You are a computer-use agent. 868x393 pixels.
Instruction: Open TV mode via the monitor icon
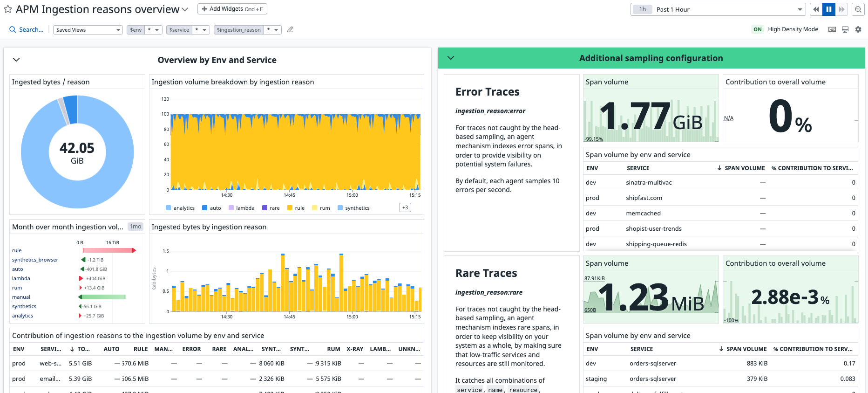(845, 29)
